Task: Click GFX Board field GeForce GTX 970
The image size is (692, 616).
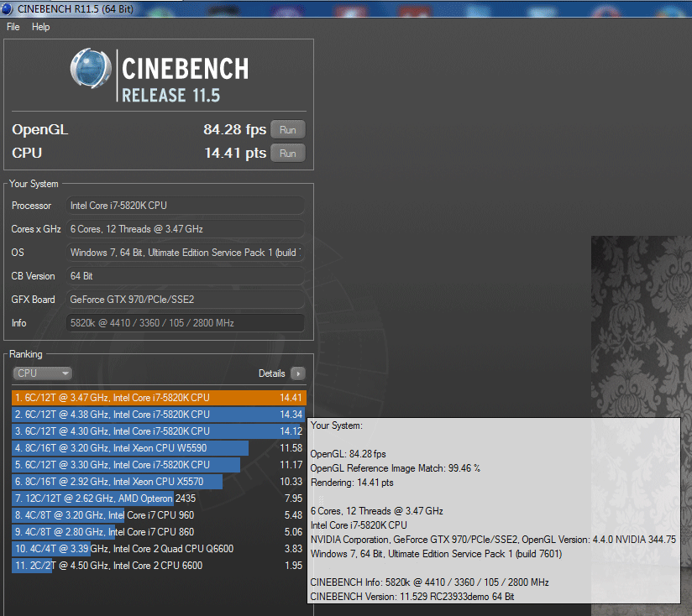Action: [x=186, y=300]
